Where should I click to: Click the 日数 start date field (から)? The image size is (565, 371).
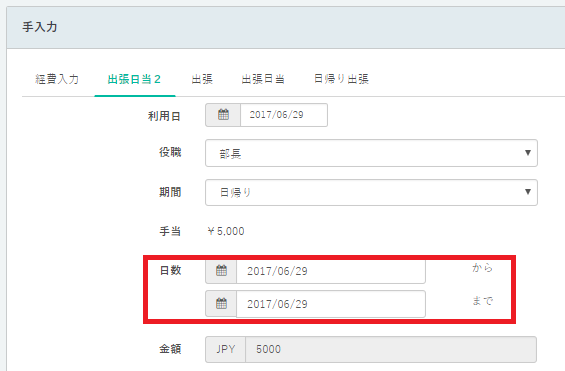pyautogui.click(x=331, y=271)
